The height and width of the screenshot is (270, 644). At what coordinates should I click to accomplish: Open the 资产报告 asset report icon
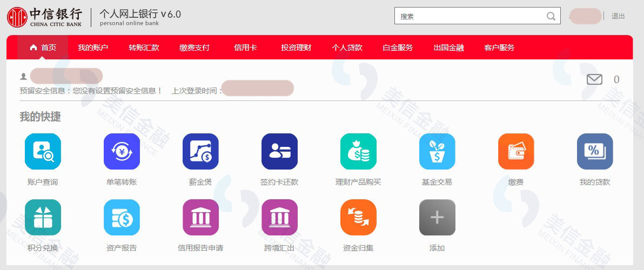pyautogui.click(x=122, y=218)
